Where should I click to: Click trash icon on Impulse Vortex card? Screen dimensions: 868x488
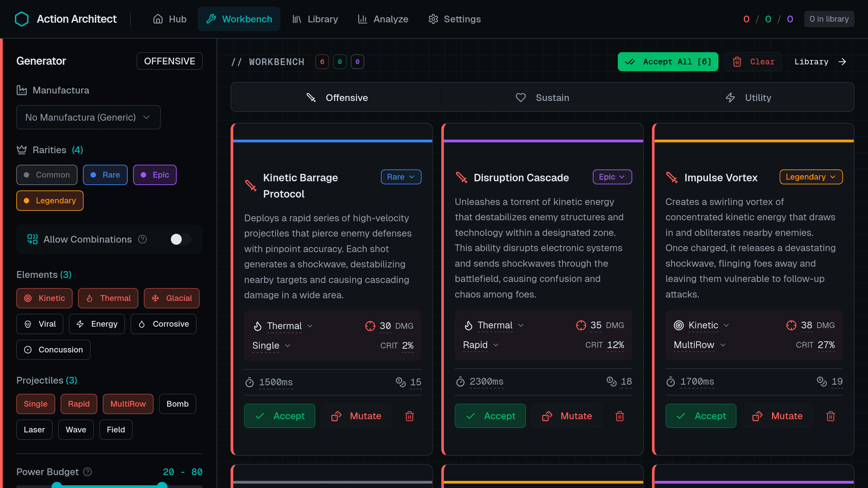click(x=830, y=416)
